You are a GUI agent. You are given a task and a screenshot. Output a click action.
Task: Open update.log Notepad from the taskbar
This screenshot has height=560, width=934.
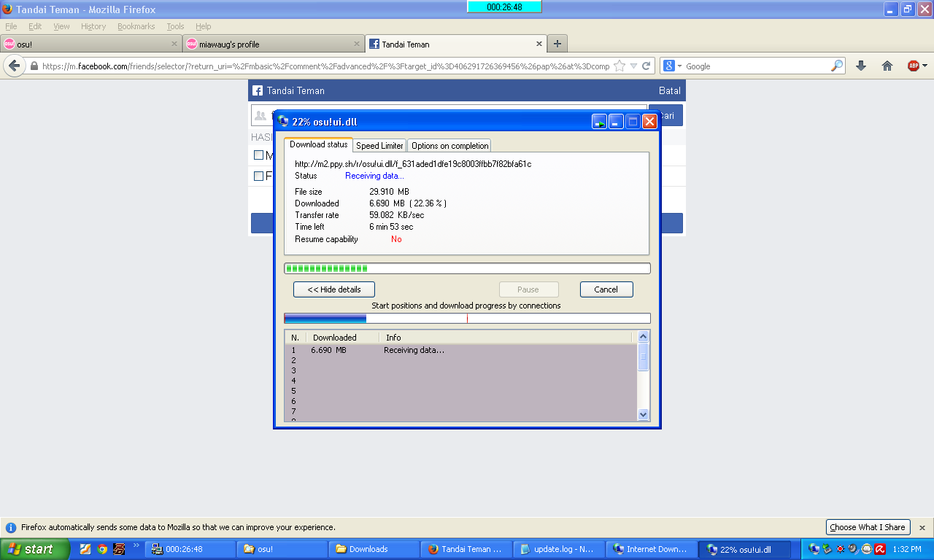pos(557,549)
